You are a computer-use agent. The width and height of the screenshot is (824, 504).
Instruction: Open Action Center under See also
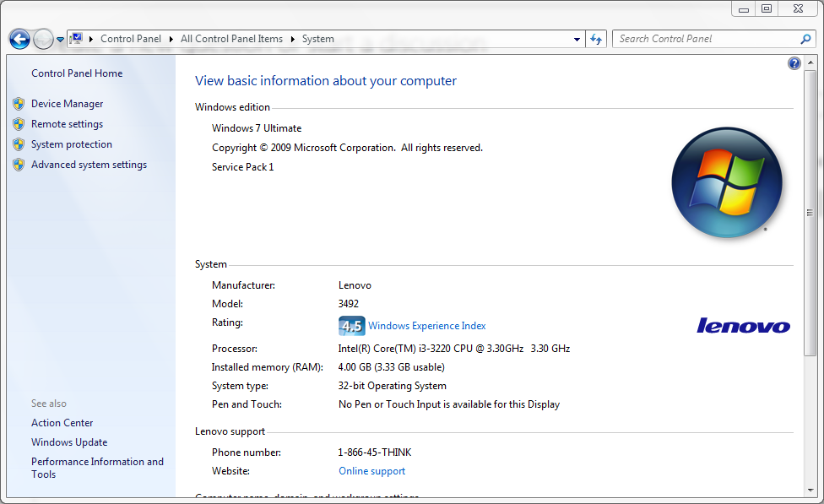click(62, 423)
